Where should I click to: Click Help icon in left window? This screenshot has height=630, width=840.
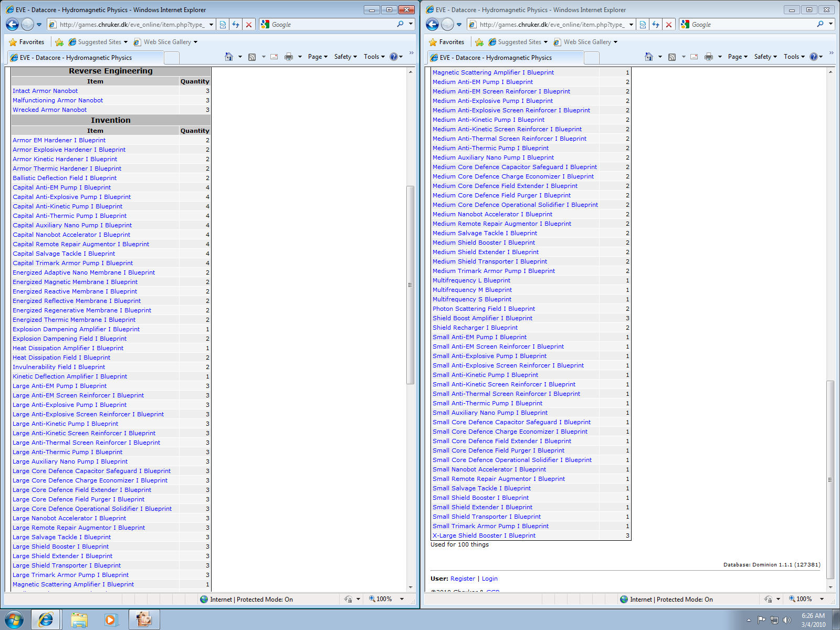tap(394, 57)
